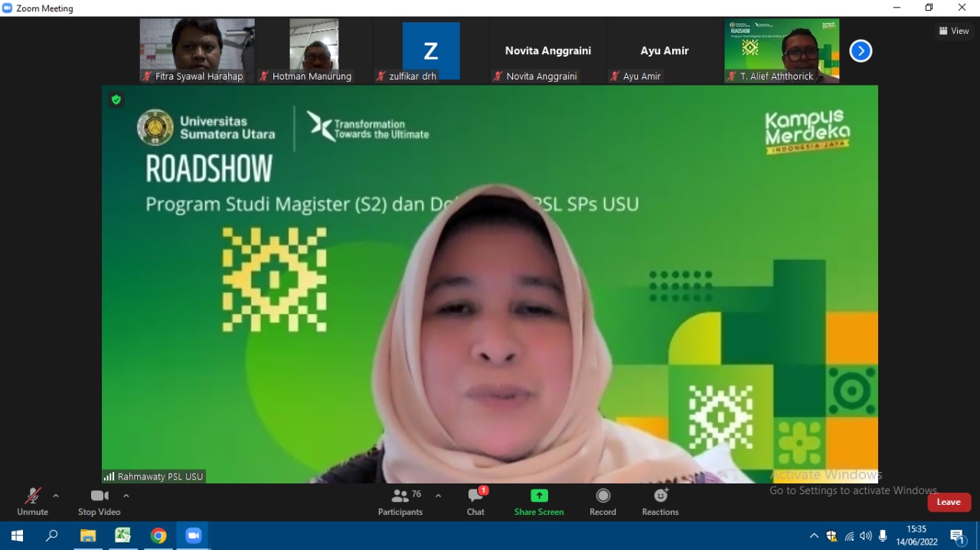The height and width of the screenshot is (550, 980).
Task: Click muted mic icon on zulfikar drh label
Action: pyautogui.click(x=381, y=76)
